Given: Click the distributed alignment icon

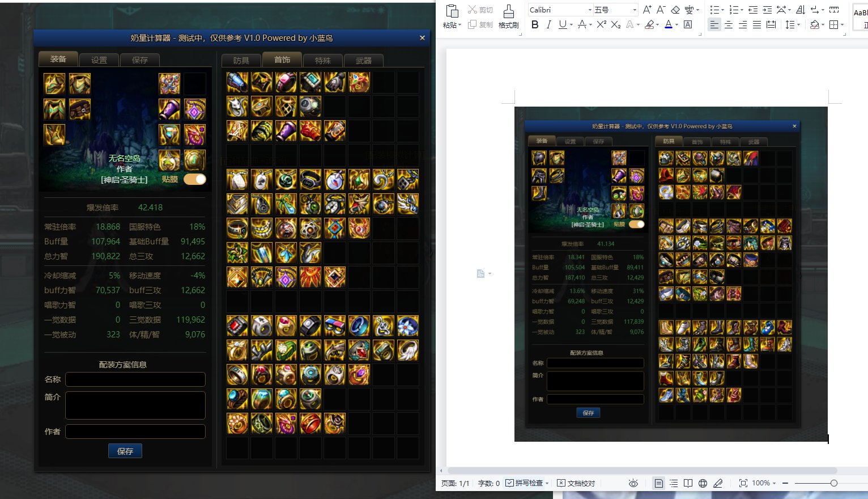Looking at the screenshot, I should 771,24.
